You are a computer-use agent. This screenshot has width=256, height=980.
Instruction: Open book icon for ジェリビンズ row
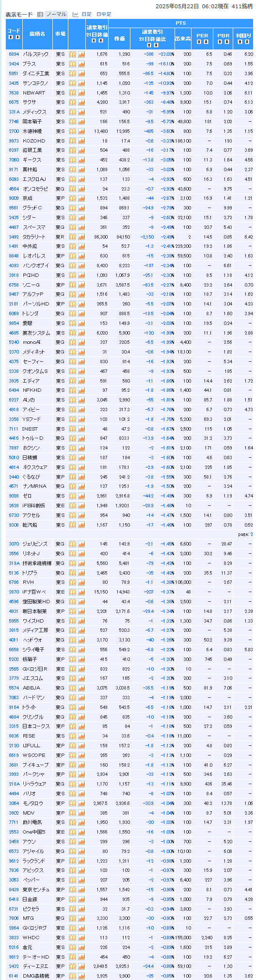tap(72, 544)
